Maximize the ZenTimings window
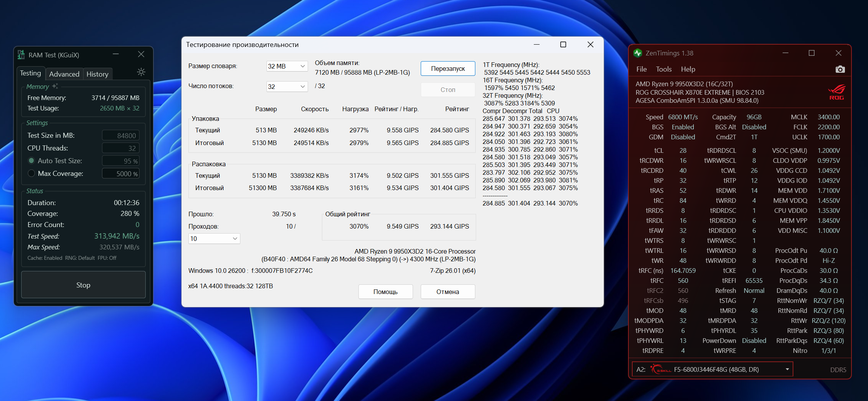 (x=811, y=53)
